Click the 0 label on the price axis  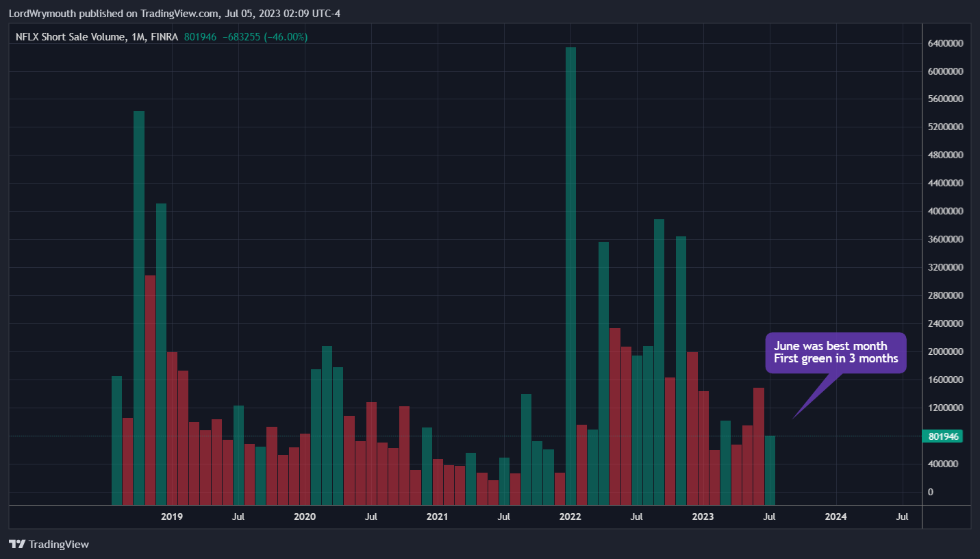point(930,492)
